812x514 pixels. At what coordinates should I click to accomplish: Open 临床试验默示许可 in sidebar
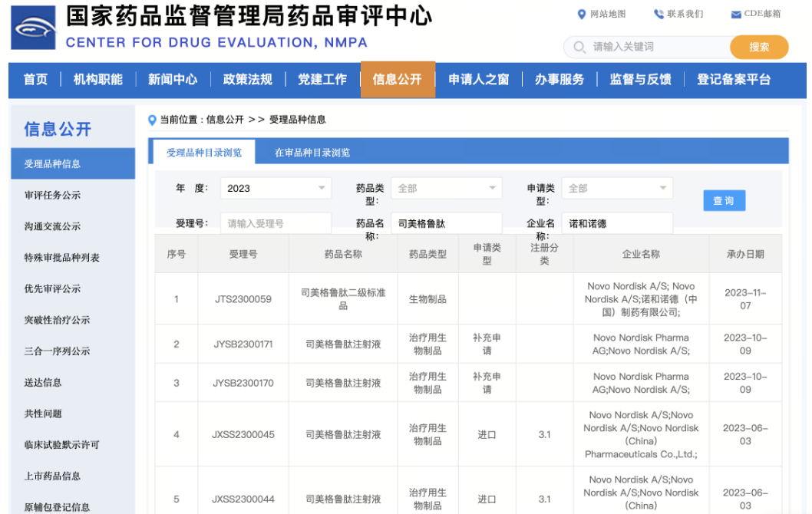(61, 445)
